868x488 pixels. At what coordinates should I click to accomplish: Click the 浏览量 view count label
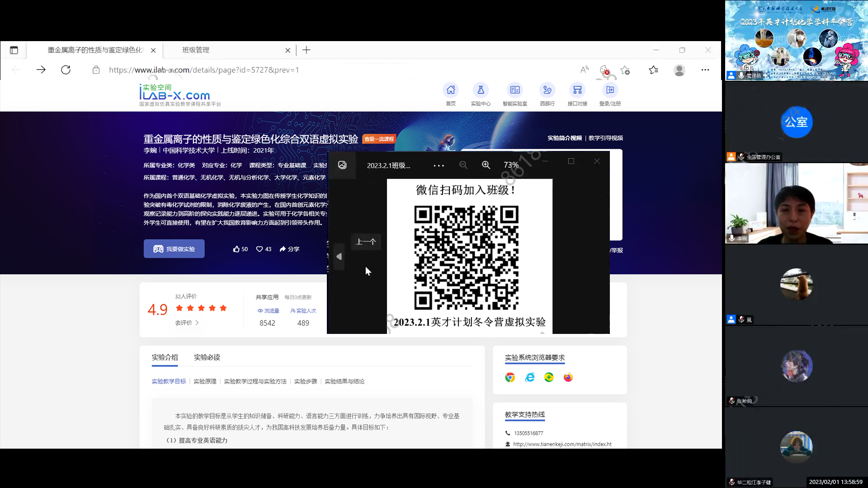[x=269, y=311]
